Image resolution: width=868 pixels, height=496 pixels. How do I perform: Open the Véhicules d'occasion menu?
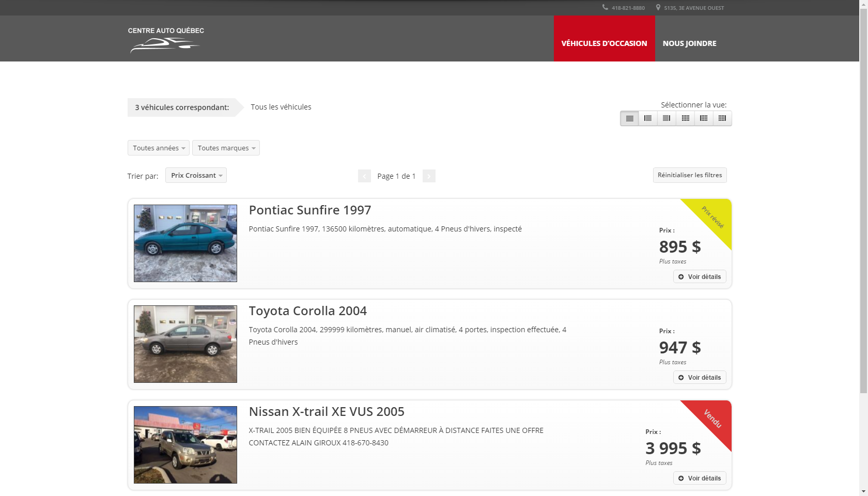pyautogui.click(x=604, y=38)
